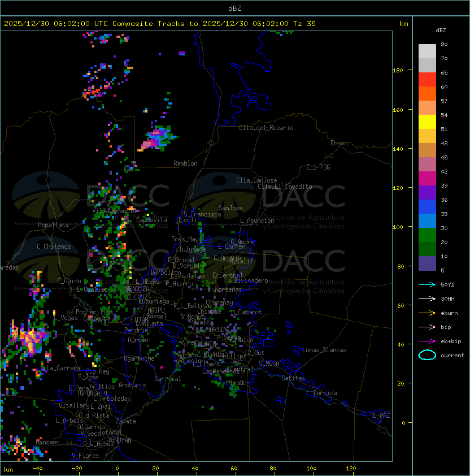This screenshot has height=476, width=470.
Task: Click the Clla.SanJose place label
Action: pos(256,180)
